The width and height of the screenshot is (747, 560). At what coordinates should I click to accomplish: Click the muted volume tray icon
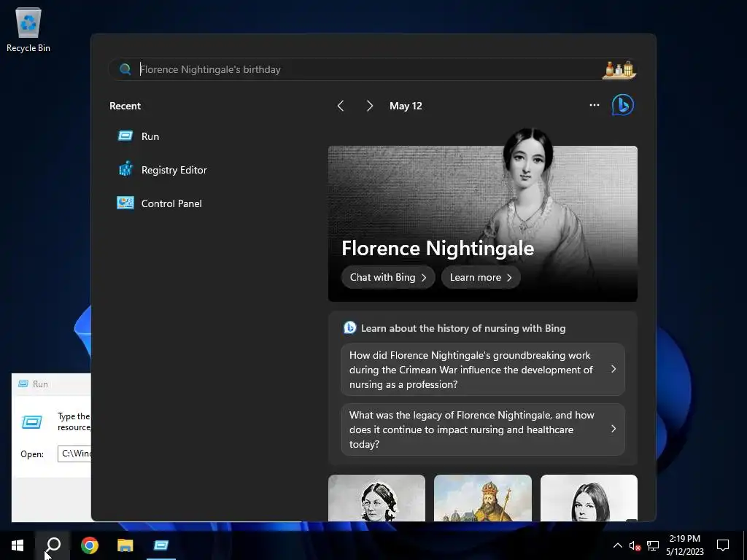tap(635, 545)
